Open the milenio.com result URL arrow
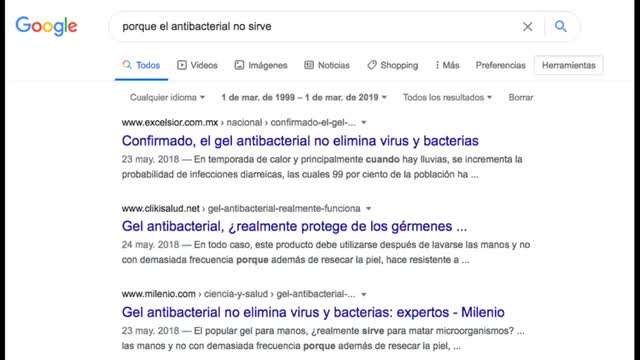The image size is (640, 360). (x=364, y=294)
